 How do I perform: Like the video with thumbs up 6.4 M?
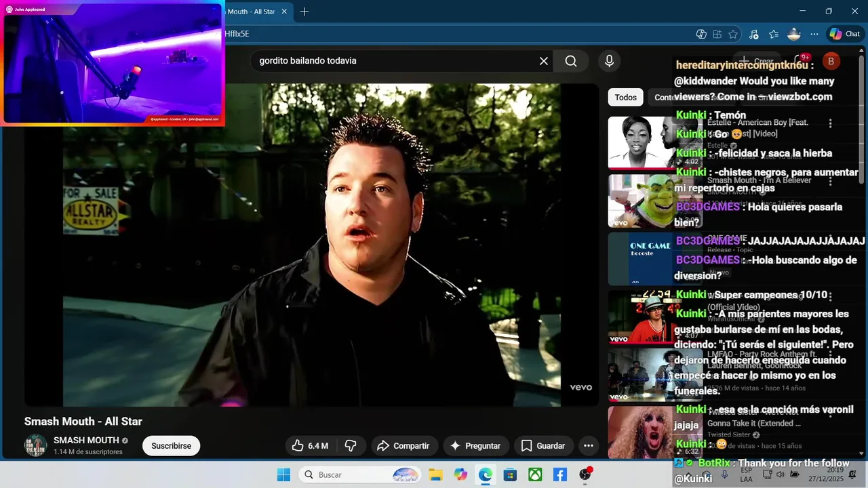[x=310, y=446]
